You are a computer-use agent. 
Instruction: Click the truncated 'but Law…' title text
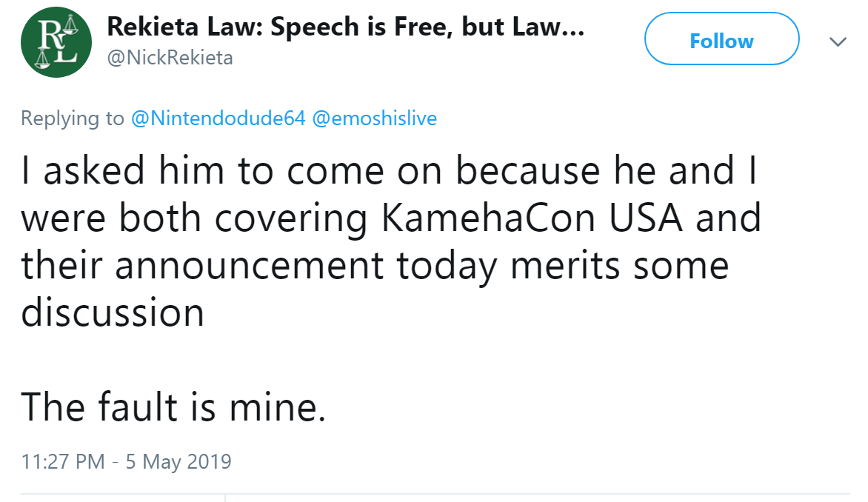pos(523,27)
